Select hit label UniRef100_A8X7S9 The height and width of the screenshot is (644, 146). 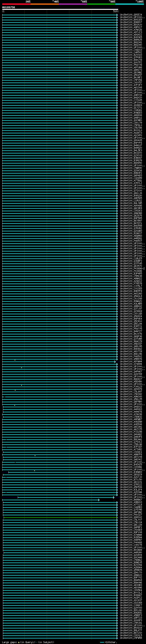pos(131,352)
